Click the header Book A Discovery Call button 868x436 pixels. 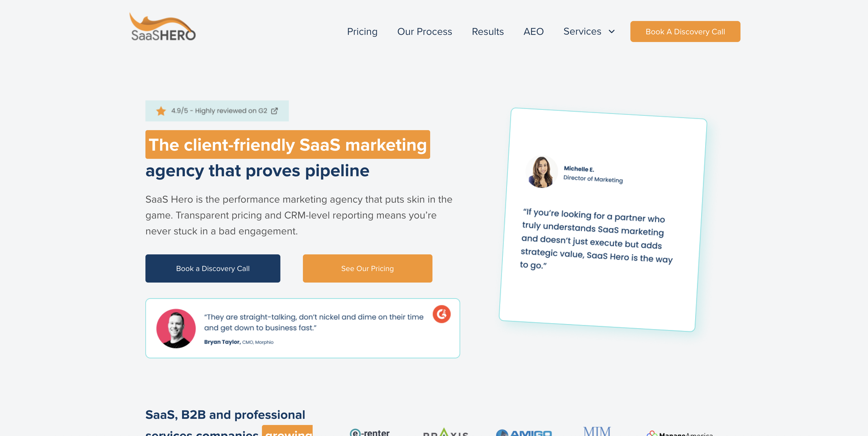coord(685,32)
